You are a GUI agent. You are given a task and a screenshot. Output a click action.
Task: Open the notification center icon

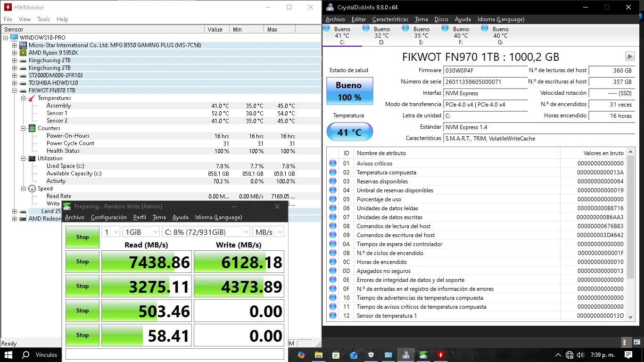[628, 355]
